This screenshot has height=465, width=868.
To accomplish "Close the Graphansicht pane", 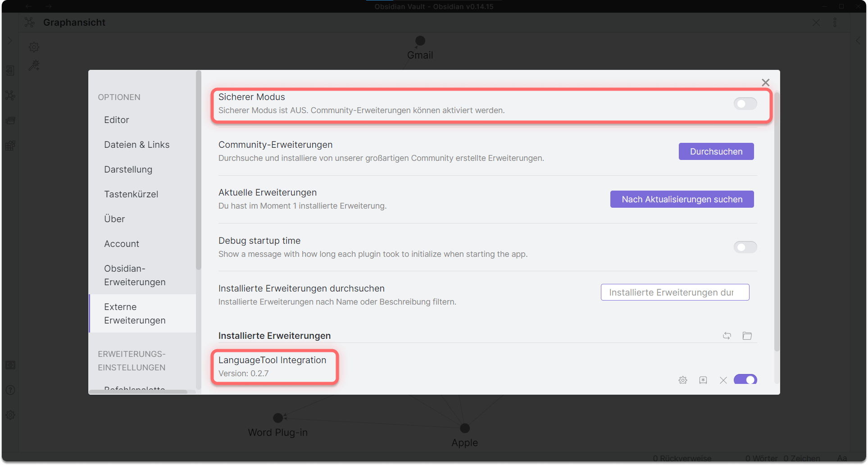I will pyautogui.click(x=816, y=23).
